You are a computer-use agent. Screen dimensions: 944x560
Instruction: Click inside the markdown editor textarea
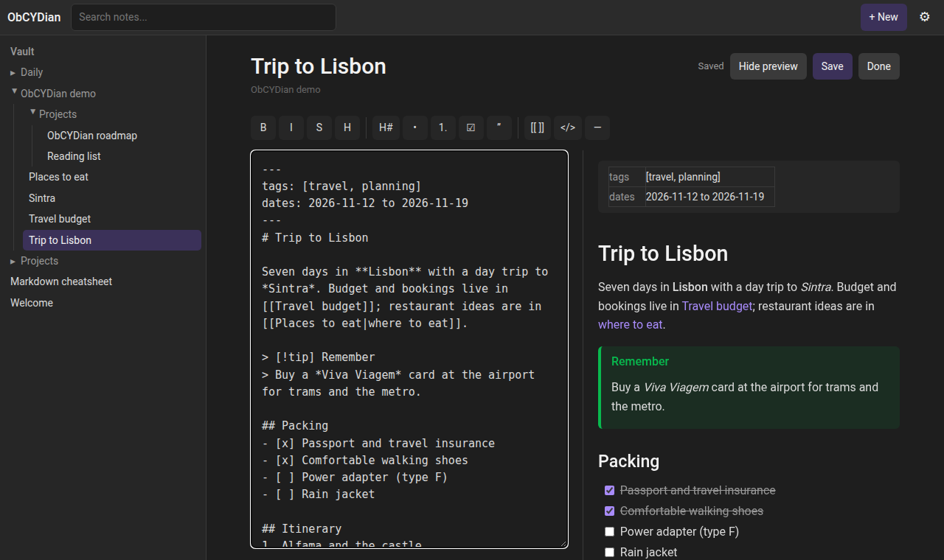409,349
